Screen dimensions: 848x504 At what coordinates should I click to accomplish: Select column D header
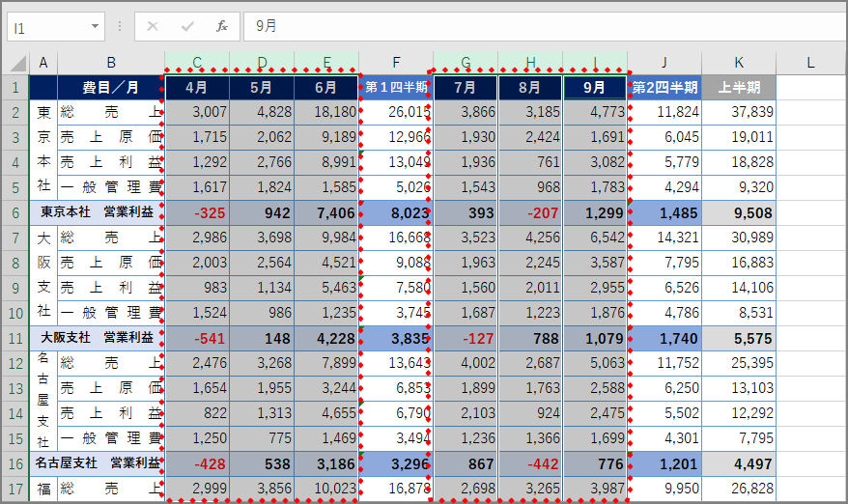(262, 63)
